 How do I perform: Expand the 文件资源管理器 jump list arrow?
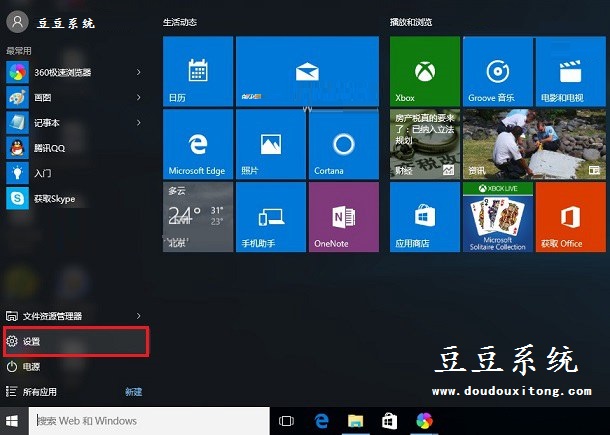click(138, 316)
